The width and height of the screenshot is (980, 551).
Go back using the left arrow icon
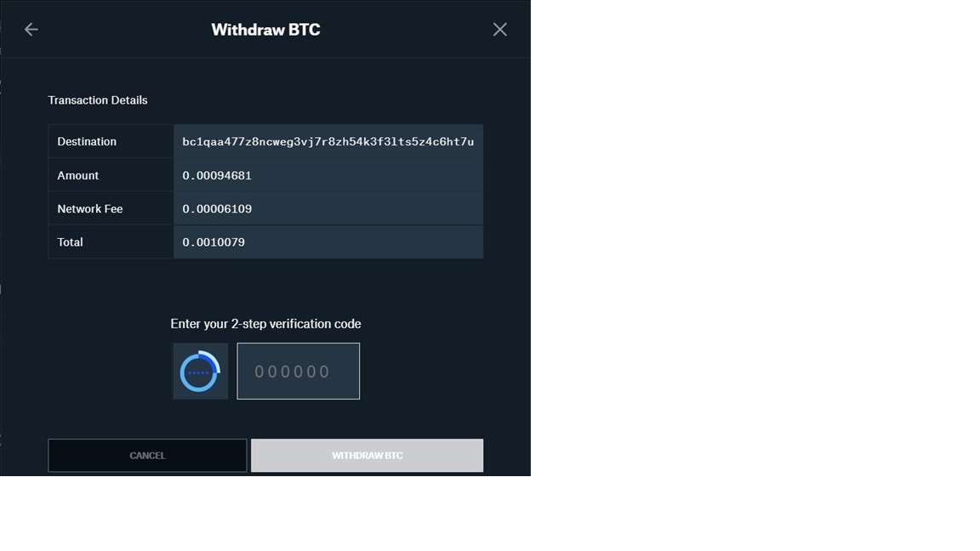click(x=31, y=30)
